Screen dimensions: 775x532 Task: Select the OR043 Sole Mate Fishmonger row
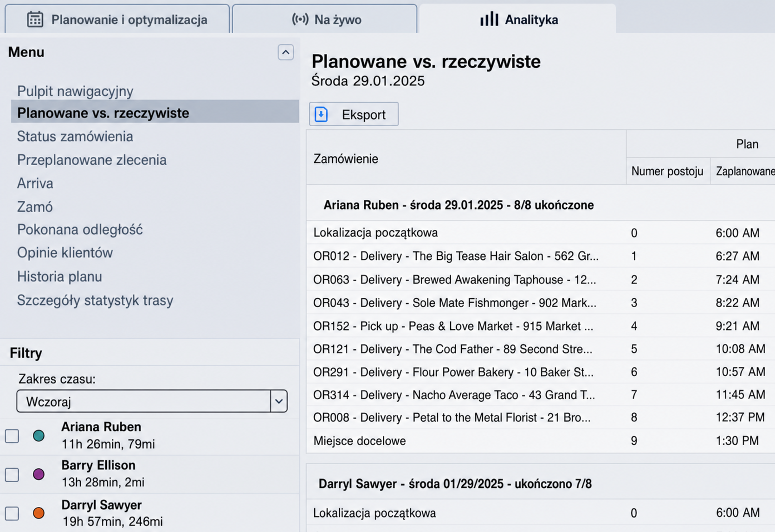pyautogui.click(x=541, y=303)
